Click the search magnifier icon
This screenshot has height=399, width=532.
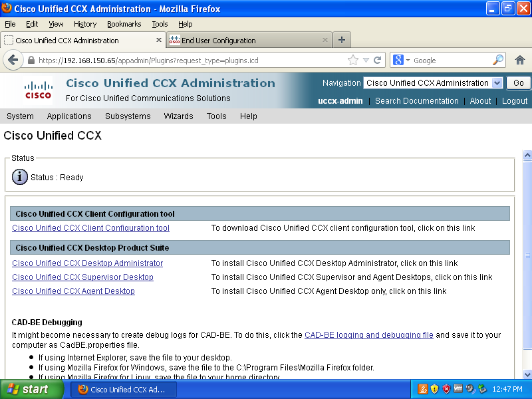click(x=497, y=60)
